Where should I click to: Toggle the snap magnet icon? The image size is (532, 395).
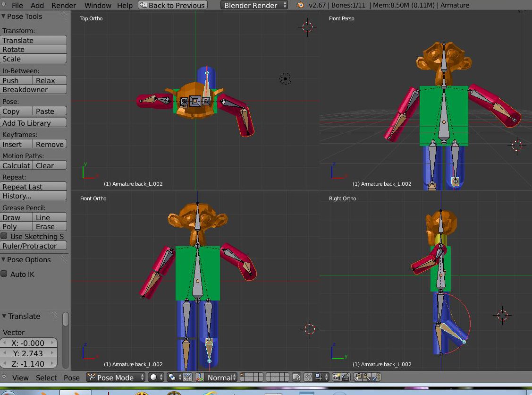click(308, 378)
